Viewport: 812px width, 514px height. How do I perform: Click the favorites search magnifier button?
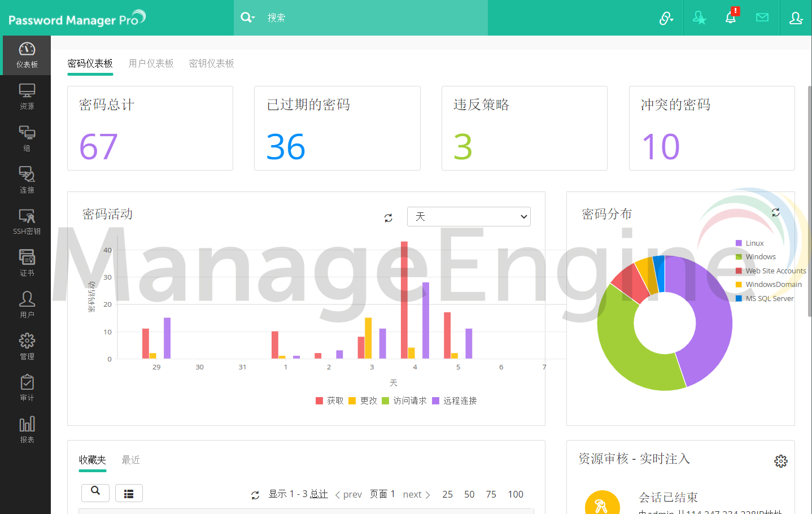click(x=95, y=493)
